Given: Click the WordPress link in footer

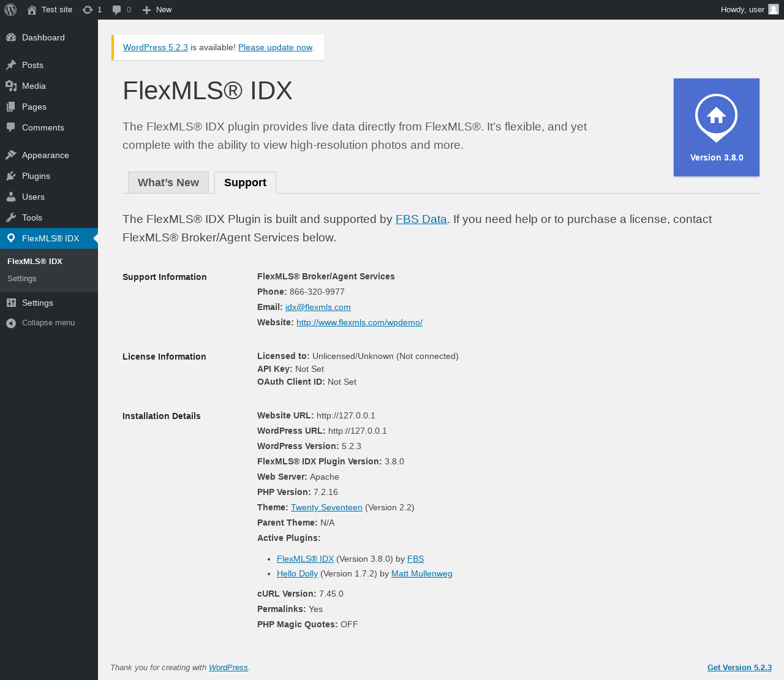Looking at the screenshot, I should point(228,667).
